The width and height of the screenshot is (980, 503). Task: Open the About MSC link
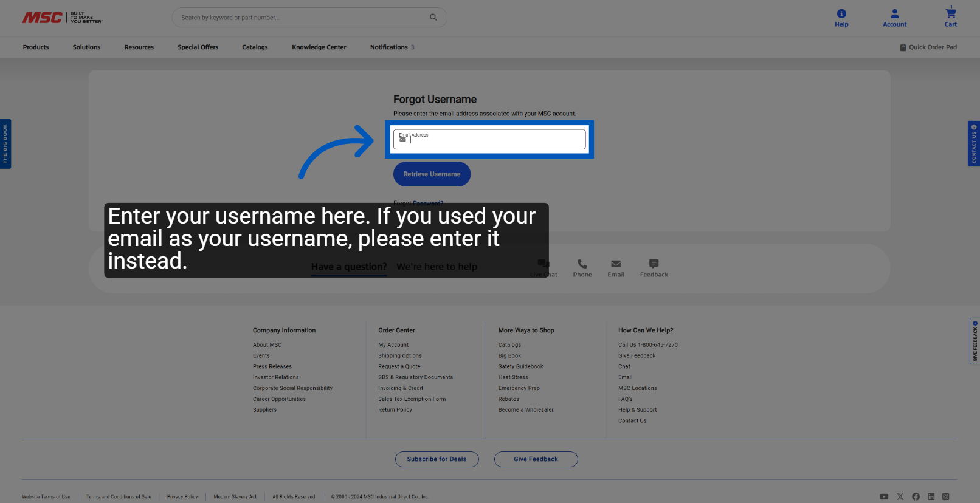(267, 345)
